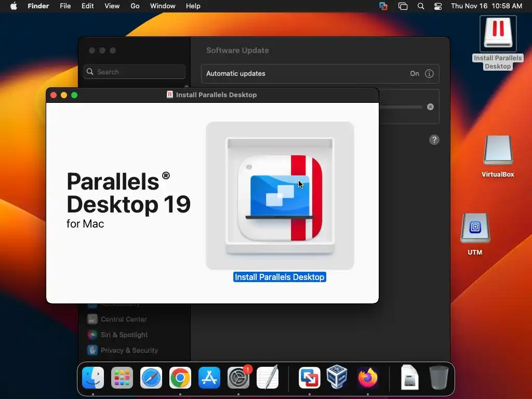The width and height of the screenshot is (532, 399).
Task: Click the Search field in System Settings
Action: (x=135, y=72)
